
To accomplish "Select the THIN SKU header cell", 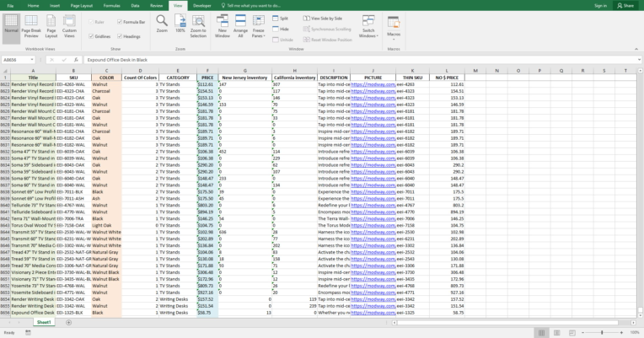I will [x=412, y=78].
